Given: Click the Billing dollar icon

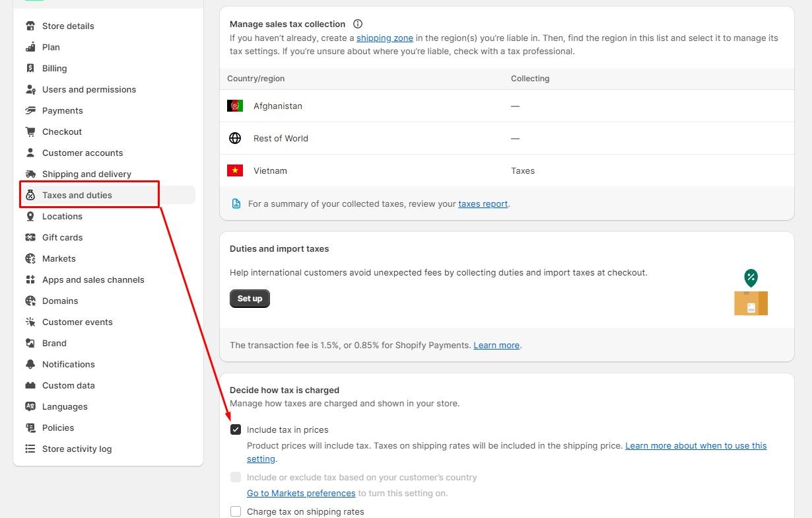Looking at the screenshot, I should pyautogui.click(x=30, y=68).
